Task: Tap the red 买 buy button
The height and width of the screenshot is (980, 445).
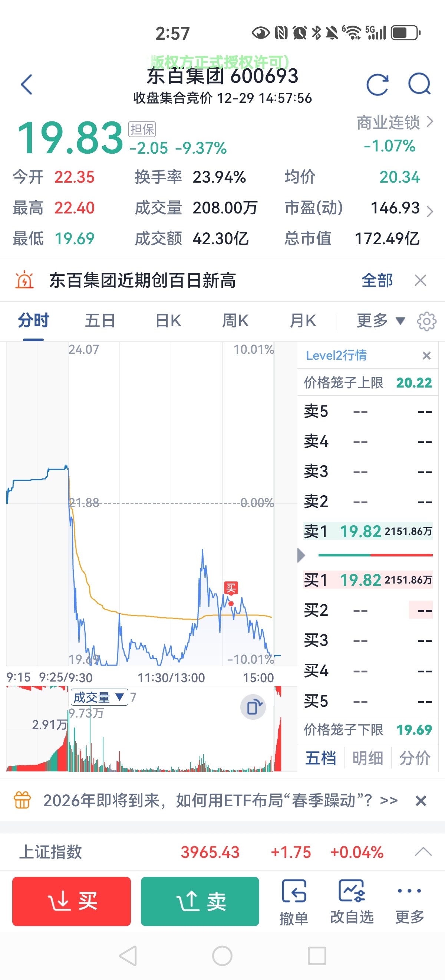Action: pyautogui.click(x=72, y=901)
